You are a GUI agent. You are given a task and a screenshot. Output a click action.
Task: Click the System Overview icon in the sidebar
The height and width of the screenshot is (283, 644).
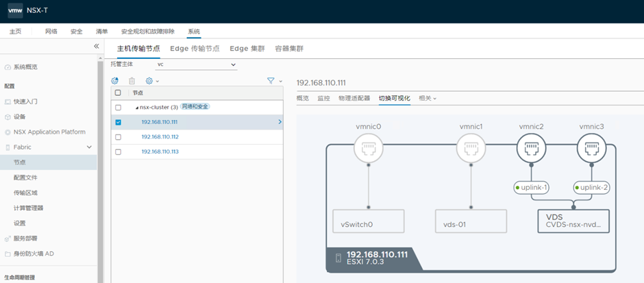click(8, 67)
